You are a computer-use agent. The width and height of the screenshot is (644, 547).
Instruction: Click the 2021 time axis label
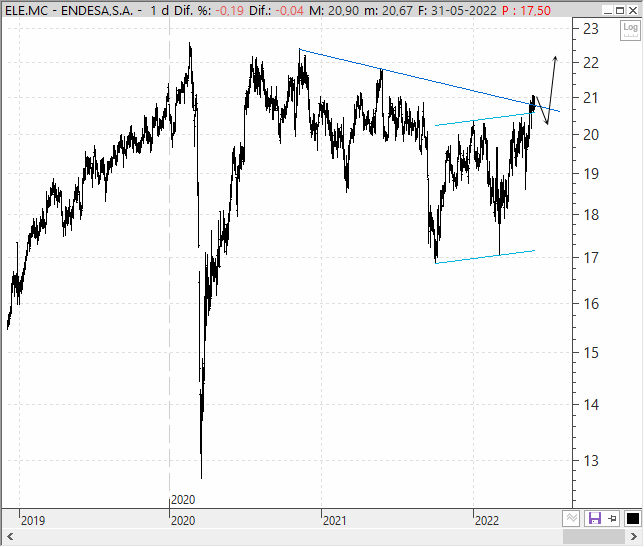point(334,521)
